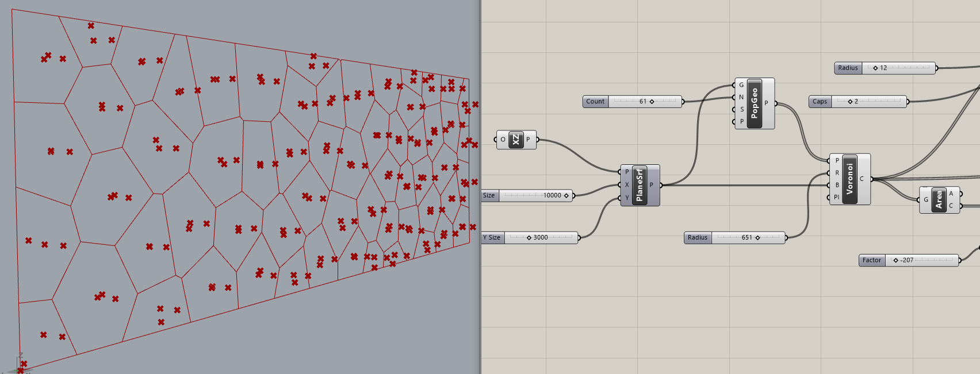Click the Radius slider showing 651

coord(748,237)
